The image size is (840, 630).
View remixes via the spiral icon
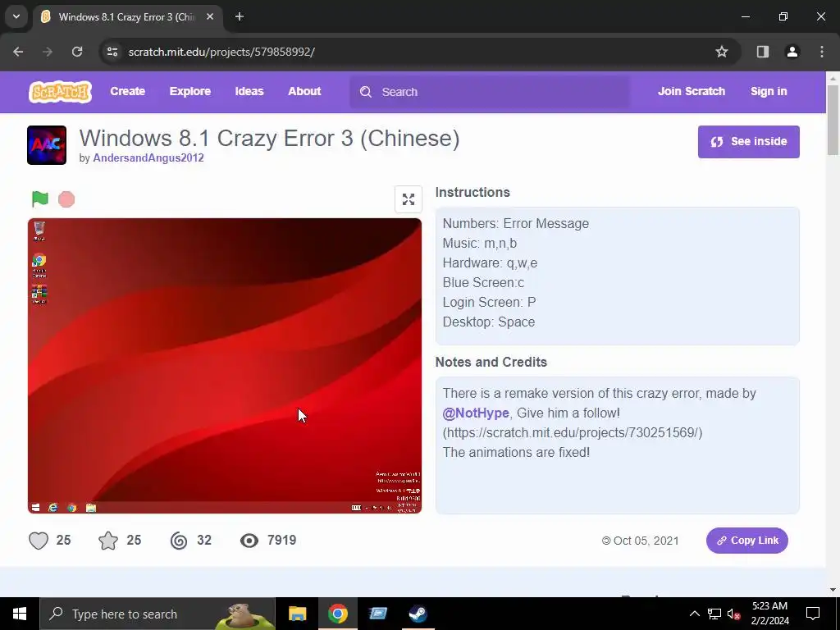coord(179,541)
